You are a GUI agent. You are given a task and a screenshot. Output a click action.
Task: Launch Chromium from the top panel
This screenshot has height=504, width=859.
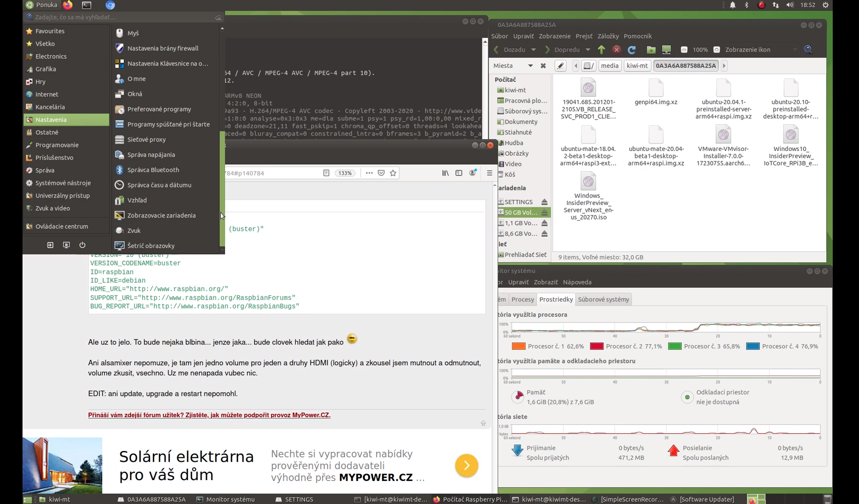(x=110, y=5)
